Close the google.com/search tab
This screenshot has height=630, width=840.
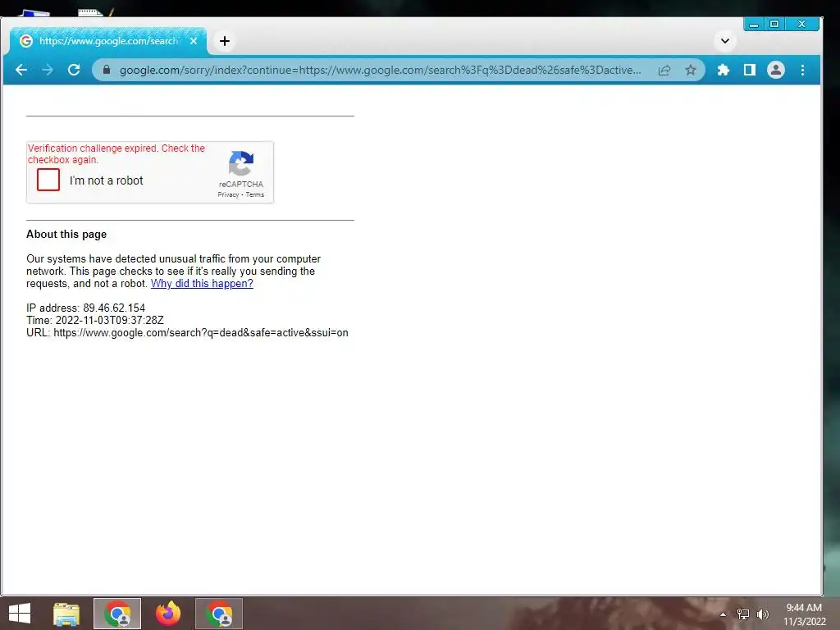point(194,41)
